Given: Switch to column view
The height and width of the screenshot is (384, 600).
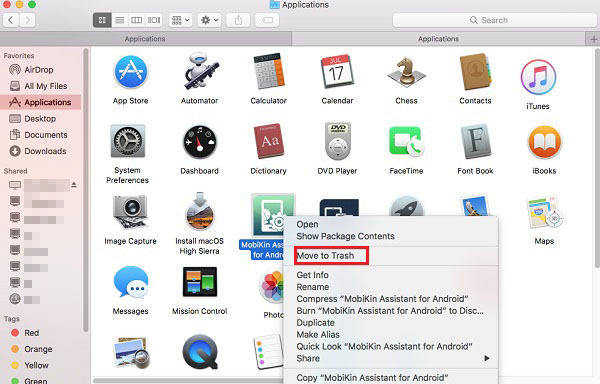Looking at the screenshot, I should click(137, 20).
